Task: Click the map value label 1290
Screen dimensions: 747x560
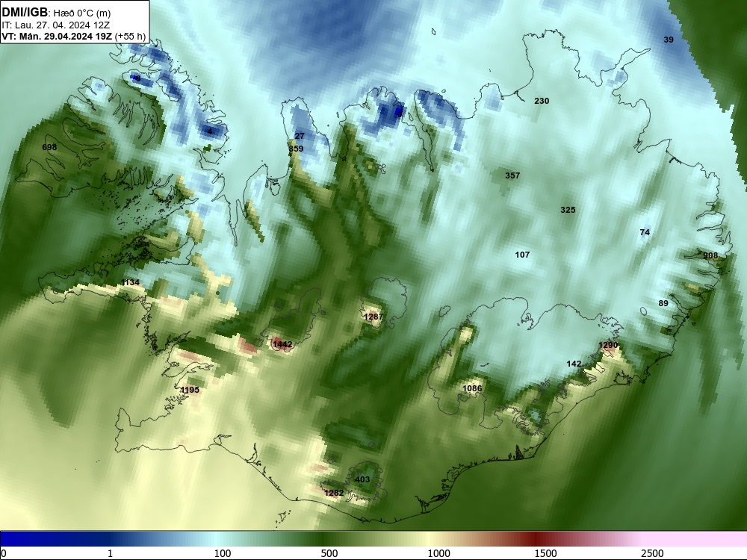Action: (x=608, y=345)
